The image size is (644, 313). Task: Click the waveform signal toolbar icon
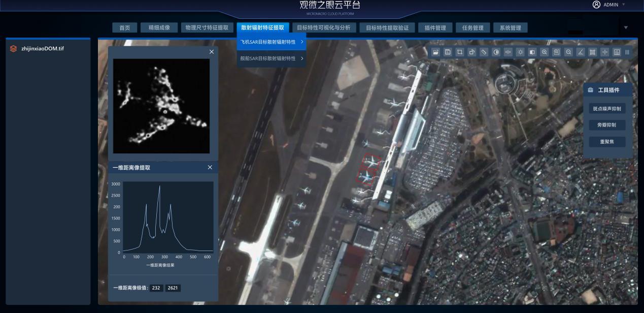click(x=509, y=52)
